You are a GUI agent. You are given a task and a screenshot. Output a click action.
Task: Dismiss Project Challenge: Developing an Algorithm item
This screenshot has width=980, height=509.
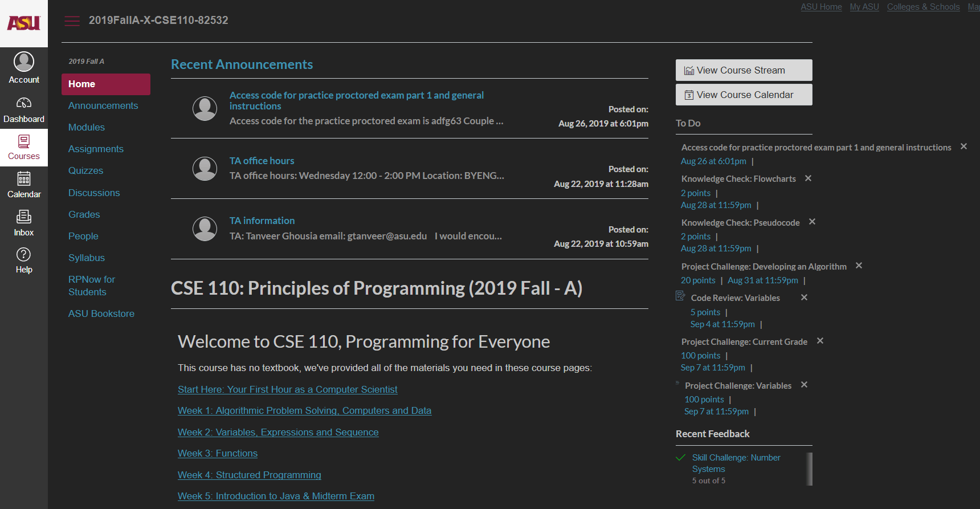pos(859,266)
